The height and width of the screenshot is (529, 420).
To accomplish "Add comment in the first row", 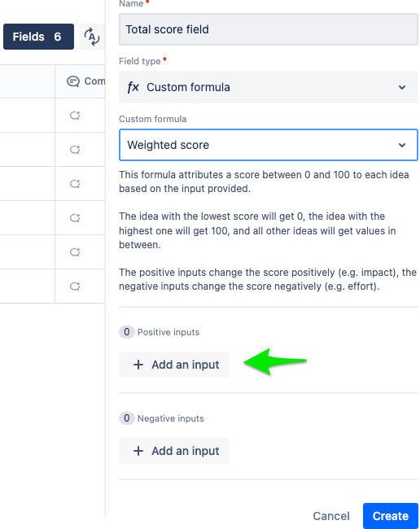I will tap(75, 116).
